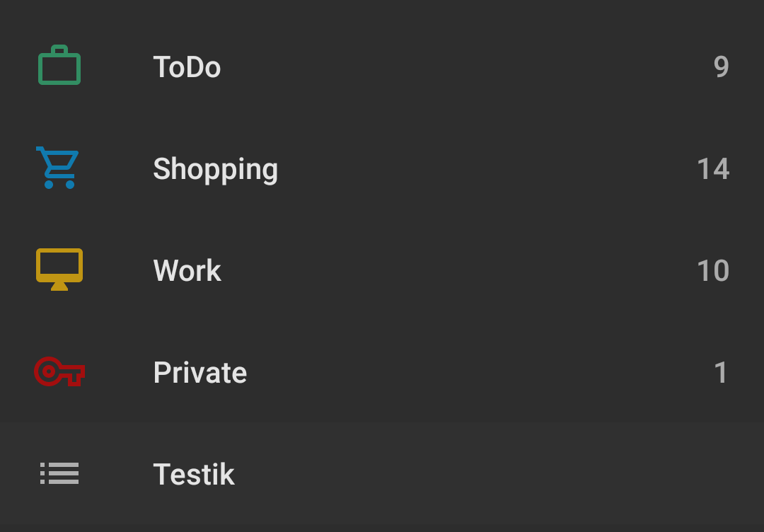Click the yellow monitor icon beside Work
Viewport: 764px width, 532px height.
[59, 269]
